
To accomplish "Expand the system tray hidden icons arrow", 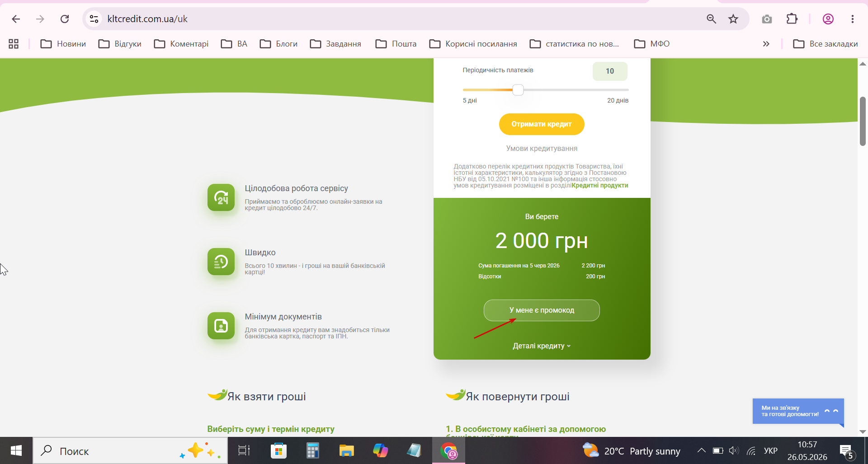I will pyautogui.click(x=702, y=450).
